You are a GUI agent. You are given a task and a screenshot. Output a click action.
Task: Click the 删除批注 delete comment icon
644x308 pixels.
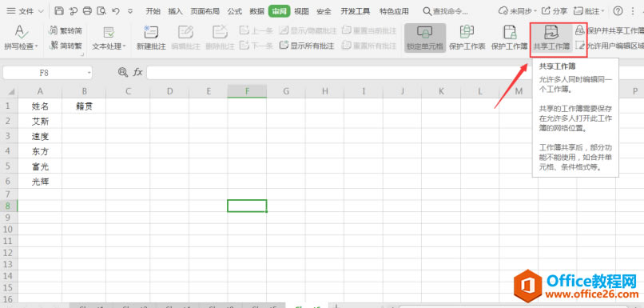pos(221,32)
